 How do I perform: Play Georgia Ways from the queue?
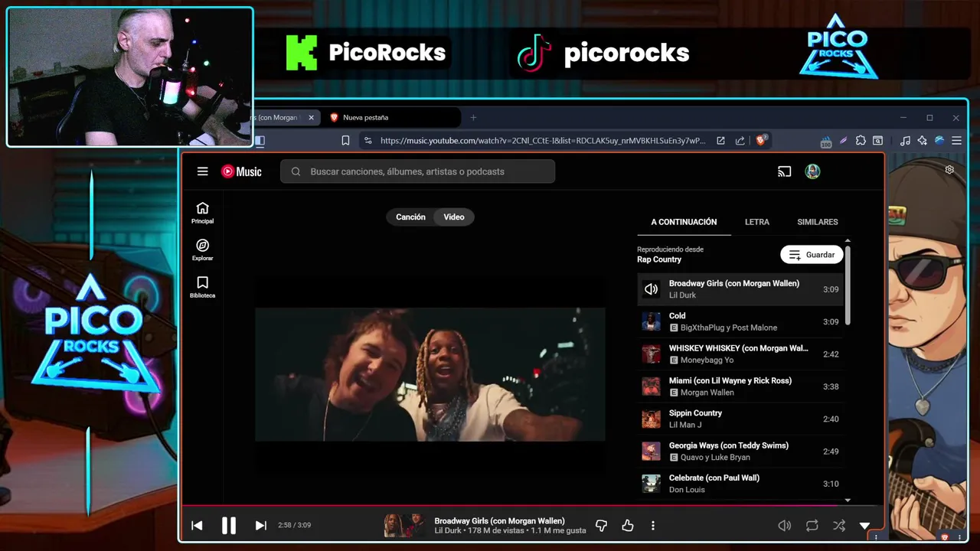coord(740,452)
